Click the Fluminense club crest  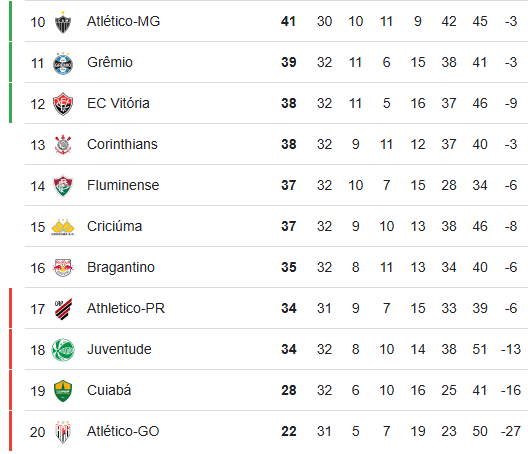[x=63, y=186]
